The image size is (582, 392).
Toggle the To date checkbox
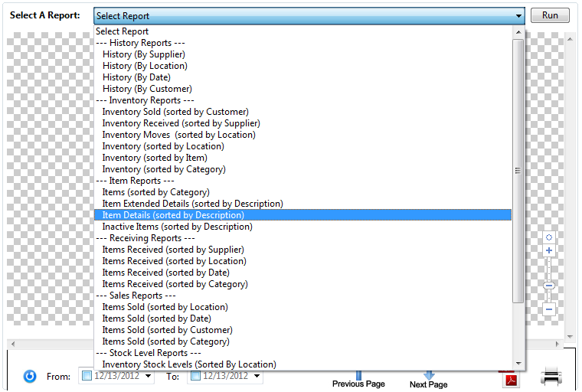tap(195, 376)
